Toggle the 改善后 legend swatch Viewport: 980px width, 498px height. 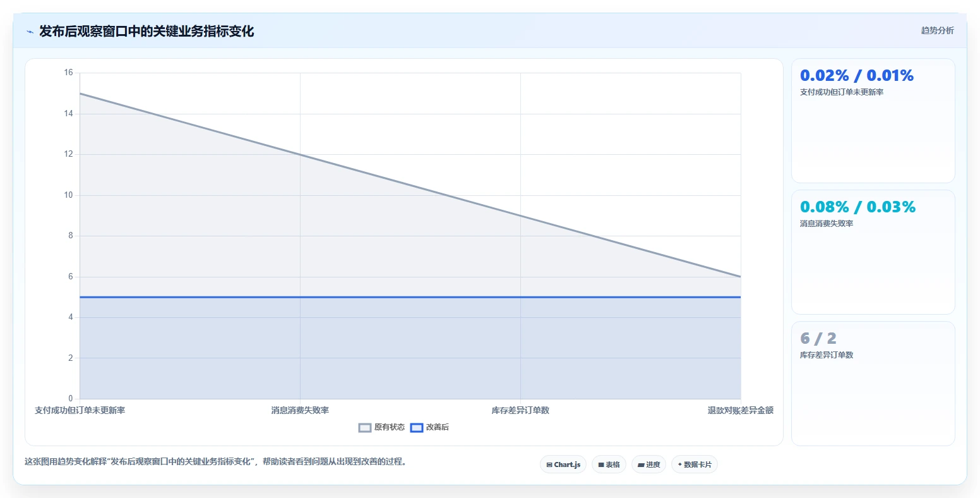(x=417, y=428)
